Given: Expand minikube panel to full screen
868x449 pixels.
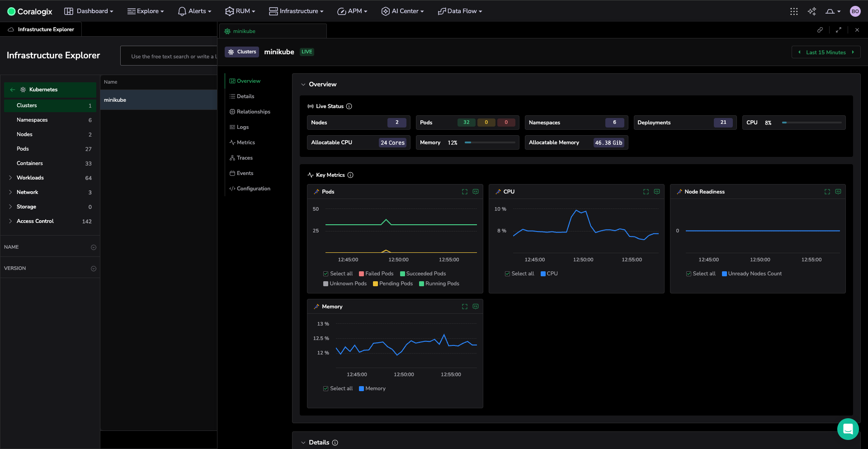Looking at the screenshot, I should tap(839, 30).
